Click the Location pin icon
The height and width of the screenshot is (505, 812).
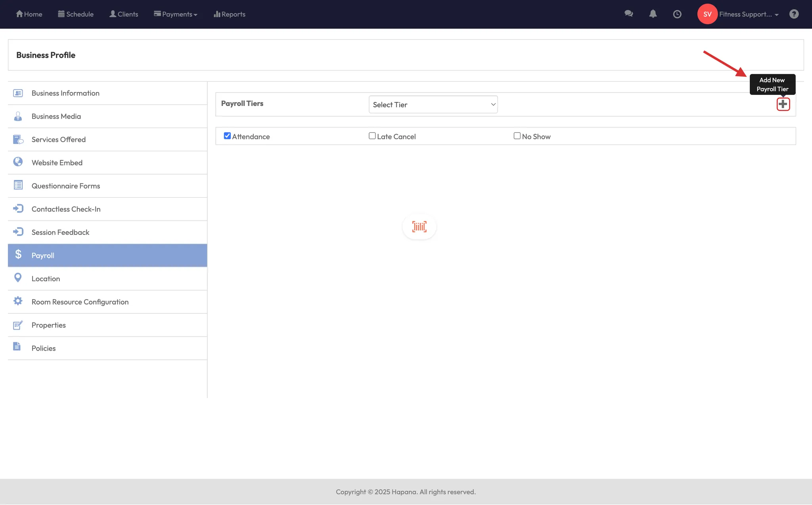(x=18, y=278)
